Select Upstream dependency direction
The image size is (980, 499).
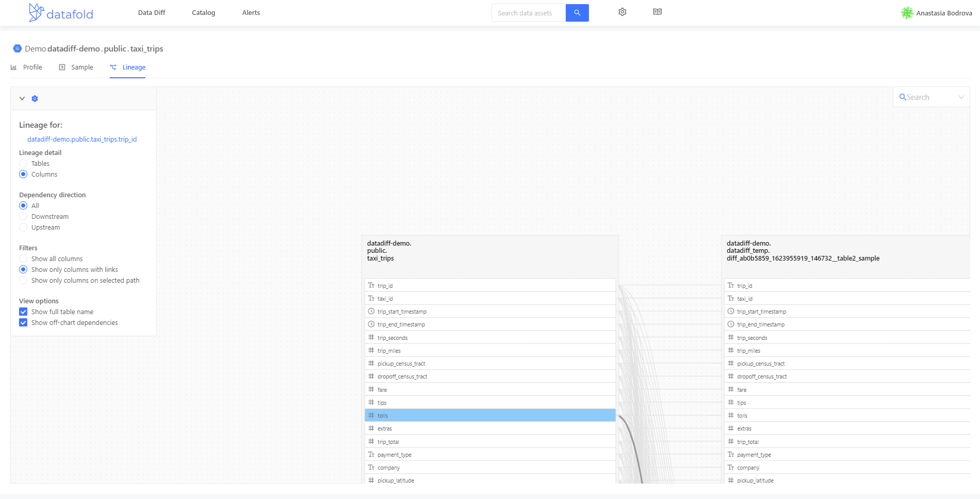pyautogui.click(x=23, y=227)
